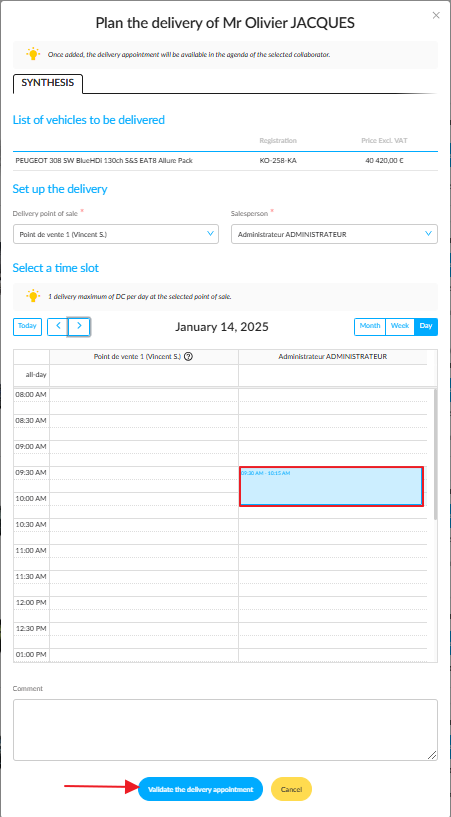
Task: Click the help icon beside Point de vente 1
Action: point(189,357)
